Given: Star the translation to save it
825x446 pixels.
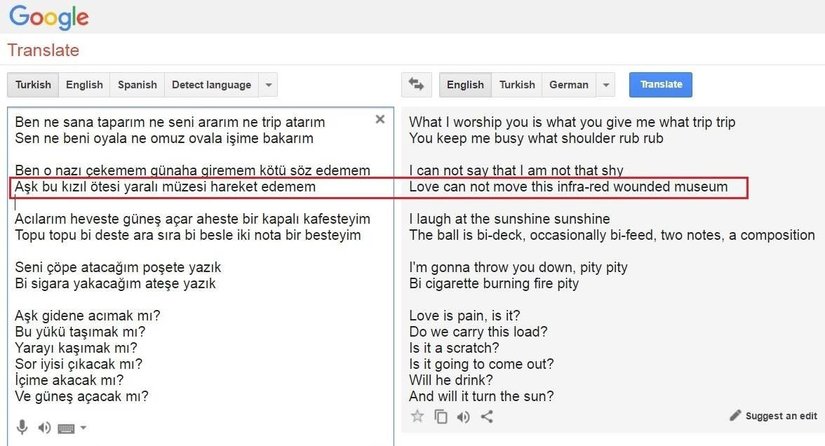Looking at the screenshot, I should click(x=418, y=417).
